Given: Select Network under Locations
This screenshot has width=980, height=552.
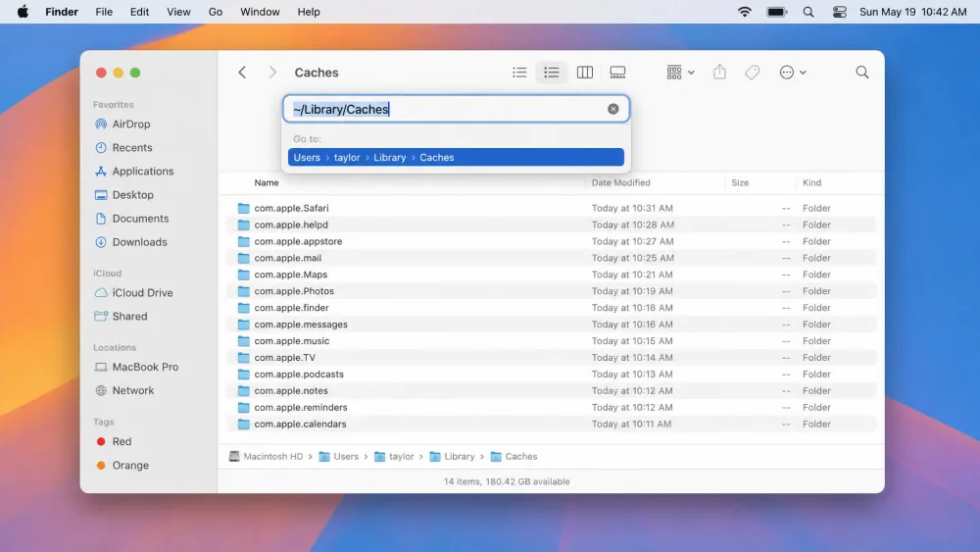Looking at the screenshot, I should [132, 390].
